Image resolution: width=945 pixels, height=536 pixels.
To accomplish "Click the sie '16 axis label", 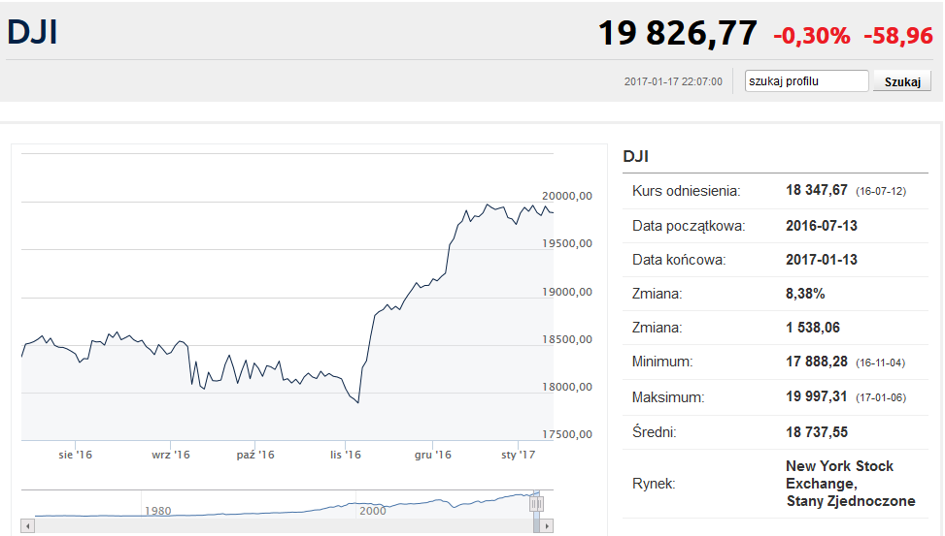I will click(x=75, y=455).
